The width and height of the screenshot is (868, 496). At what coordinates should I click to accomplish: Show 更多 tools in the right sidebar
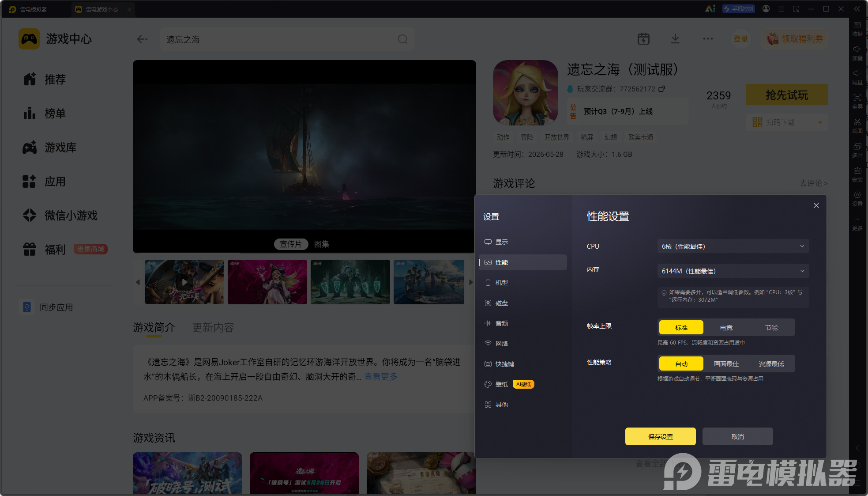[x=857, y=223]
